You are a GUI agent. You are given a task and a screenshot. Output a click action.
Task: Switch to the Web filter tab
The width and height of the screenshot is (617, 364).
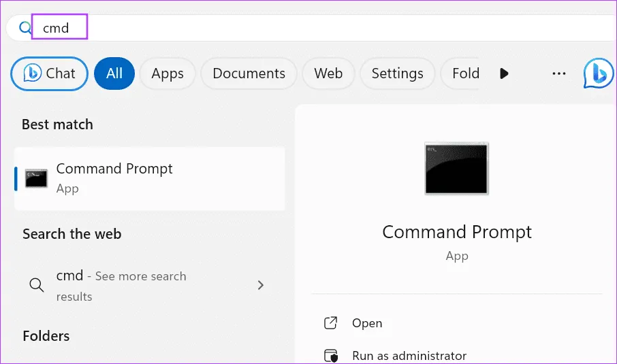(x=328, y=73)
